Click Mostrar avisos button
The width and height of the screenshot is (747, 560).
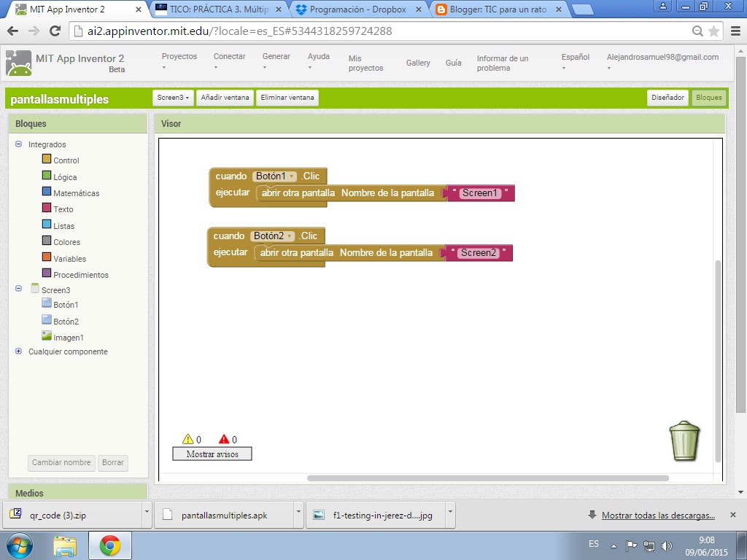point(212,454)
